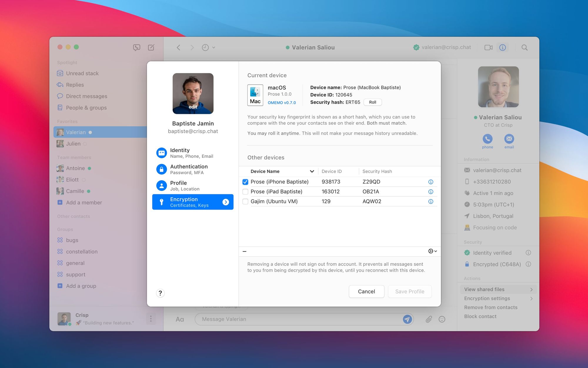Click the navigation history forward arrow
Viewport: 588px width, 368px height.
click(x=191, y=47)
